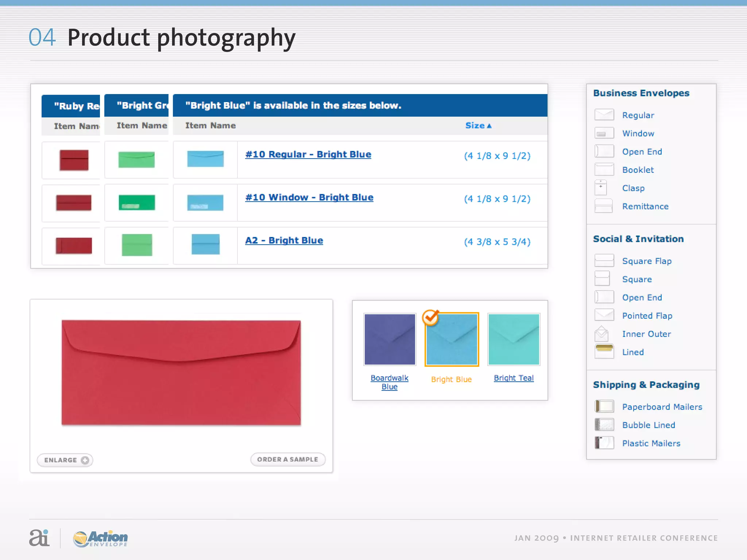Image resolution: width=747 pixels, height=560 pixels.
Task: Click the ai logo in footer
Action: 39,538
